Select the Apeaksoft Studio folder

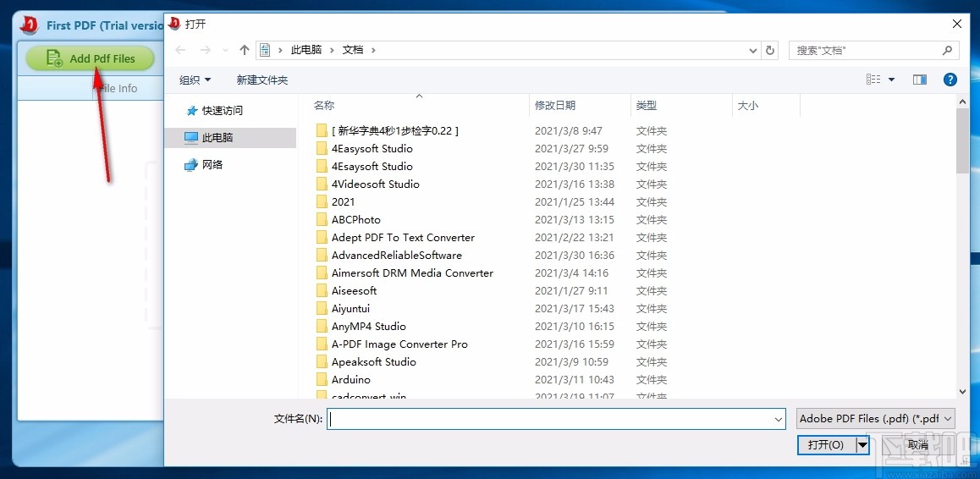(374, 362)
